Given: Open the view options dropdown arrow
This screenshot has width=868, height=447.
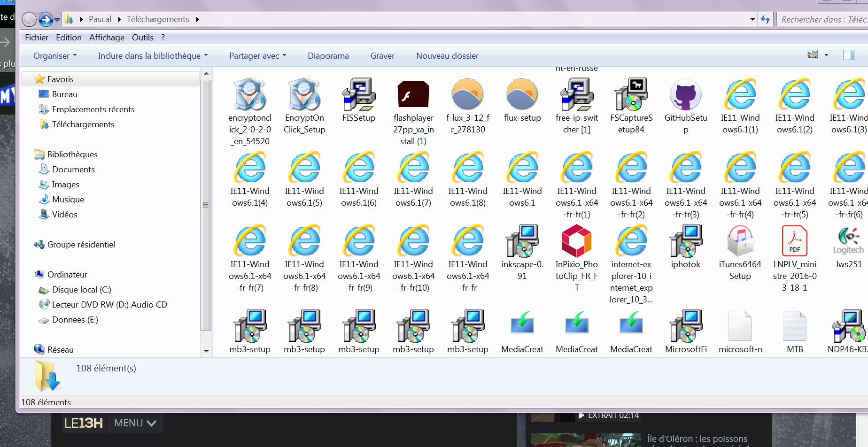Looking at the screenshot, I should pos(826,55).
